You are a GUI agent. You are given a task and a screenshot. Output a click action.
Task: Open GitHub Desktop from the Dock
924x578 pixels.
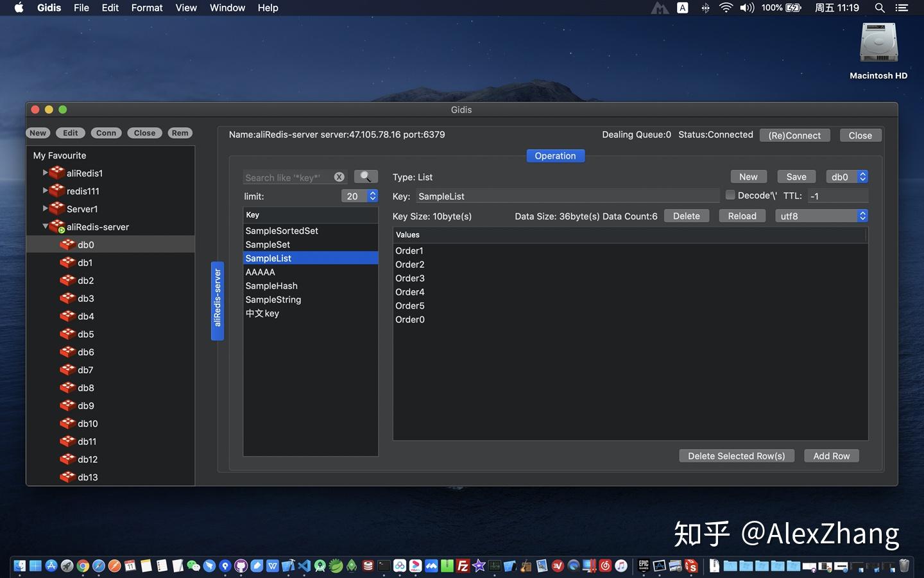click(241, 566)
